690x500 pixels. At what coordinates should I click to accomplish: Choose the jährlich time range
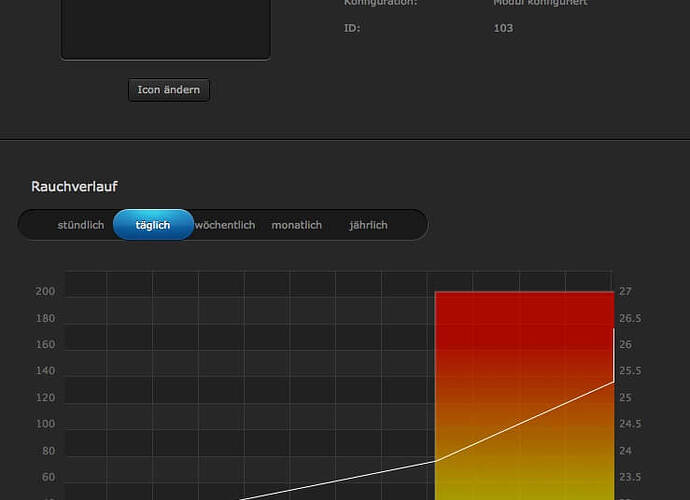click(x=368, y=225)
